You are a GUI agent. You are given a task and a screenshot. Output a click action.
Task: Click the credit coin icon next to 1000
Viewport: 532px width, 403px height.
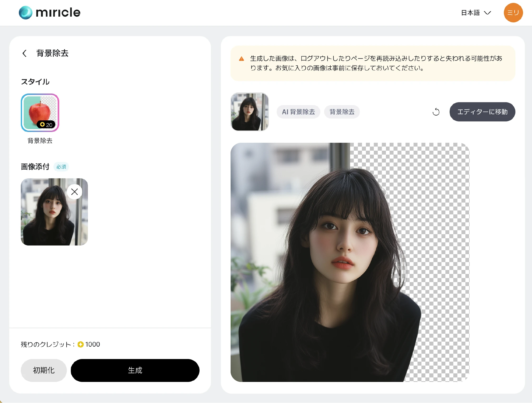coord(81,344)
